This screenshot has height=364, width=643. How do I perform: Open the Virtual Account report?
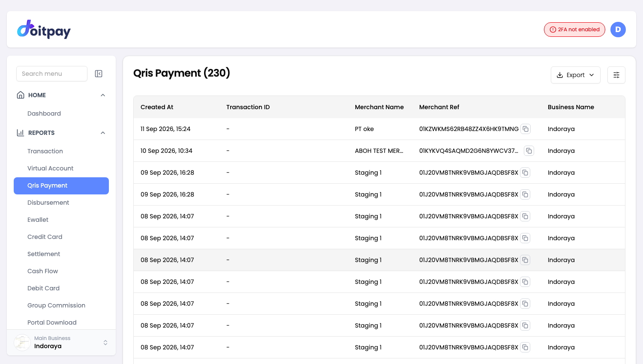(x=50, y=168)
